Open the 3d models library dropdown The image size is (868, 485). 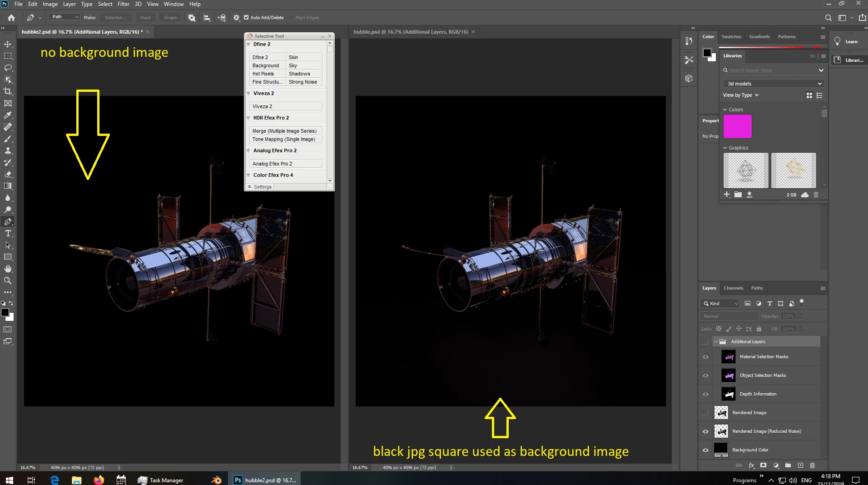coord(773,84)
